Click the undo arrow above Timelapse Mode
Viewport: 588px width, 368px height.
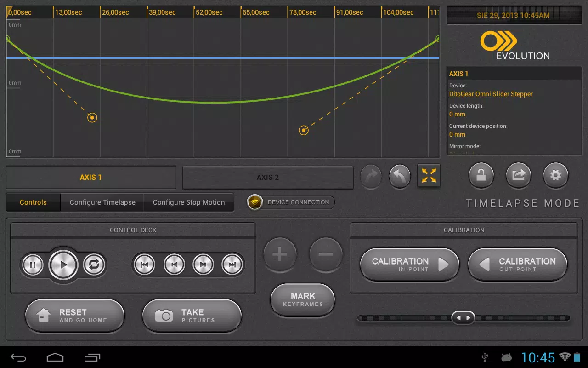click(x=399, y=175)
